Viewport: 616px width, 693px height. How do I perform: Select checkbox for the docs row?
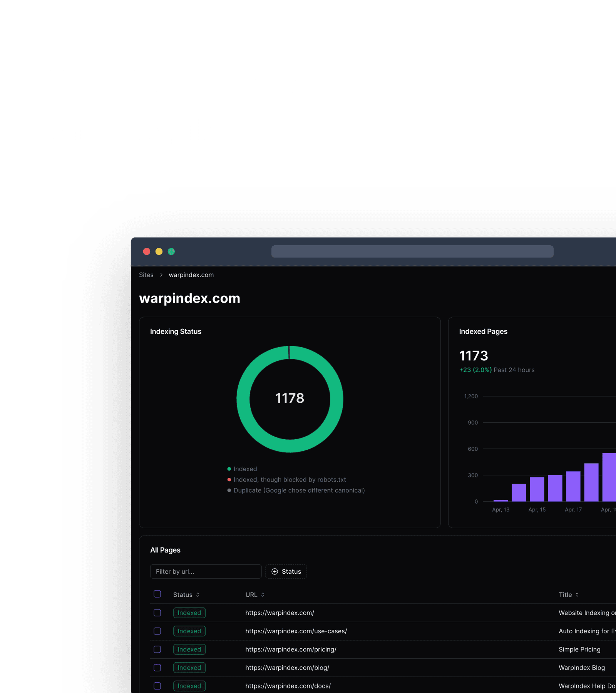[157, 686]
